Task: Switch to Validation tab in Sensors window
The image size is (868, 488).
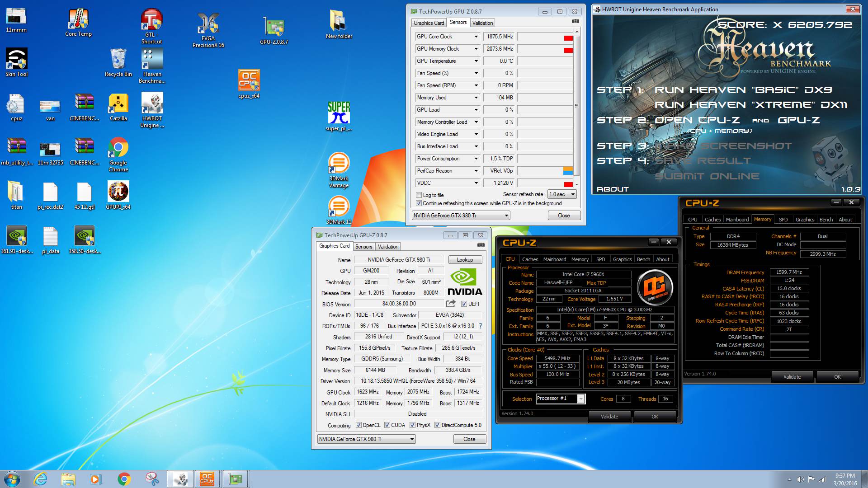Action: coord(482,23)
